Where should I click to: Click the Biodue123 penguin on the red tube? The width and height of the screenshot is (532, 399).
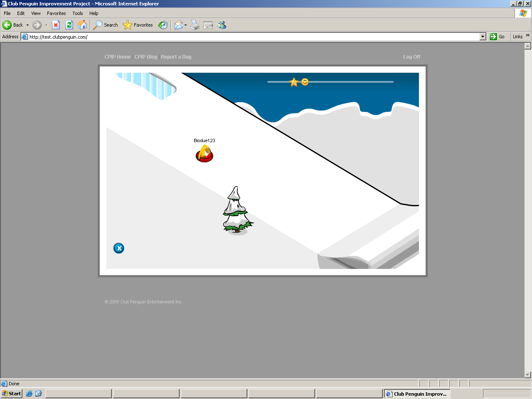[204, 154]
